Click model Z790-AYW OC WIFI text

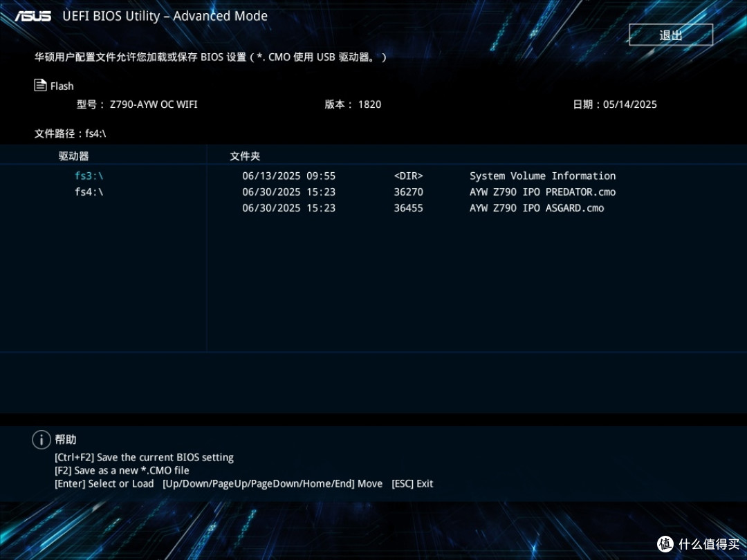[137, 104]
